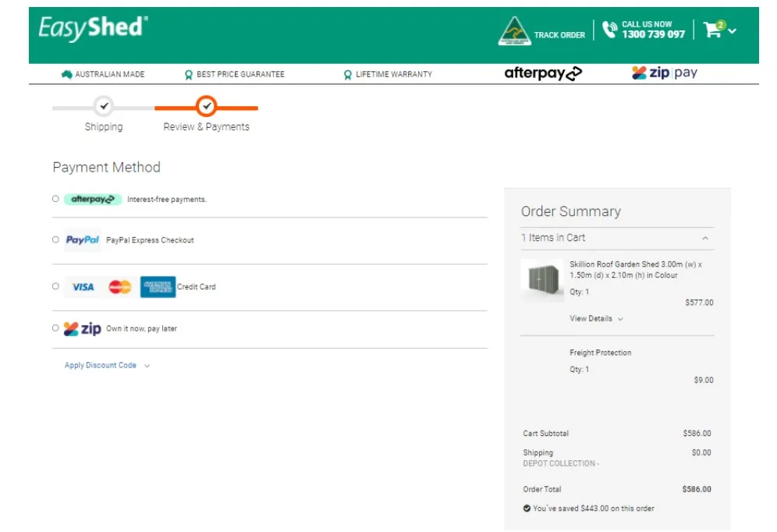Click the garden shed product thumbnail

[x=541, y=280]
